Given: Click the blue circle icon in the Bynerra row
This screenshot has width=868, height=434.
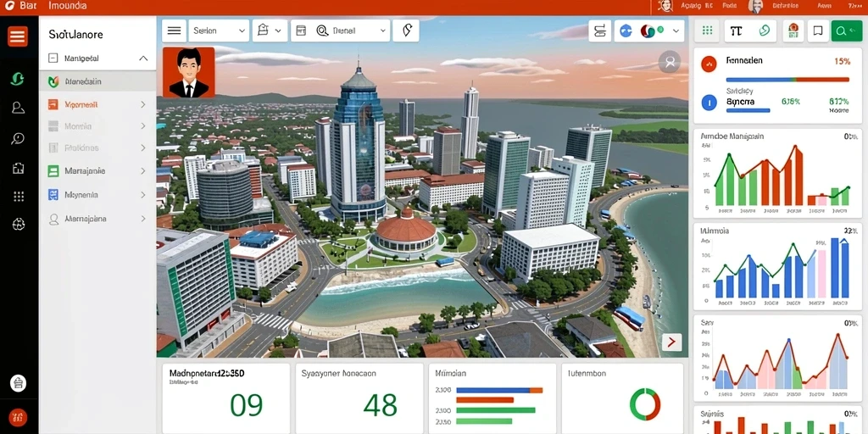Looking at the screenshot, I should [x=709, y=102].
